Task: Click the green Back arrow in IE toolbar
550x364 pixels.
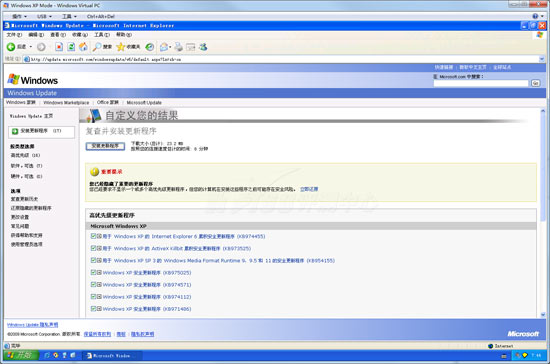Action: point(11,47)
